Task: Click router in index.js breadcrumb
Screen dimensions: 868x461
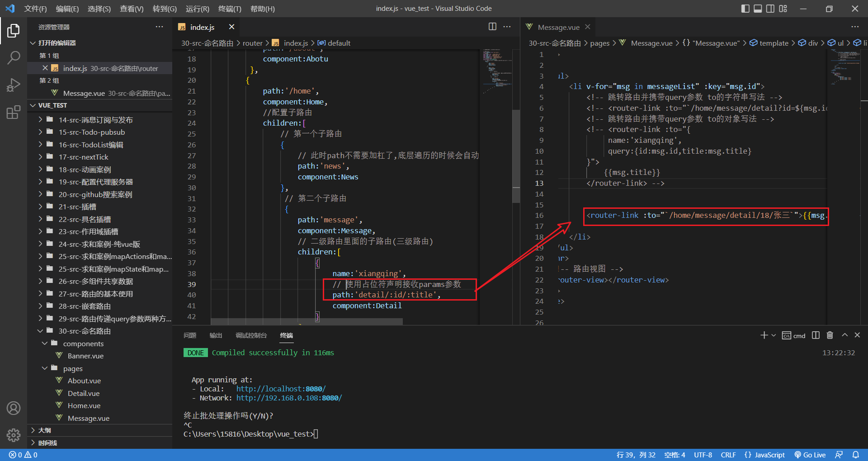Action: [252, 43]
